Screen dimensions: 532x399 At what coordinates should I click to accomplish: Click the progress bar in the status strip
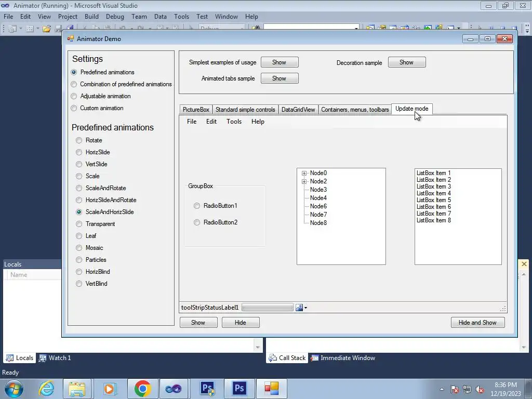(x=268, y=308)
